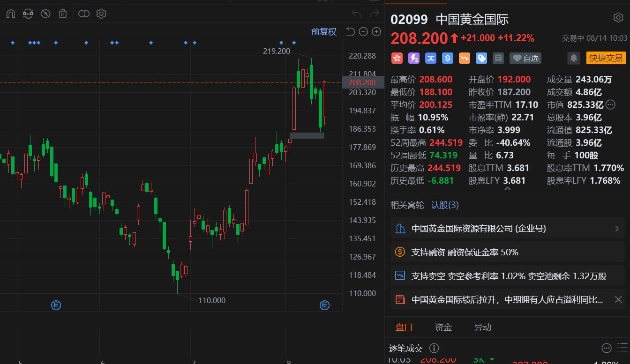
Task: Open chart settings gear in the toolbar
Action: pos(101,14)
